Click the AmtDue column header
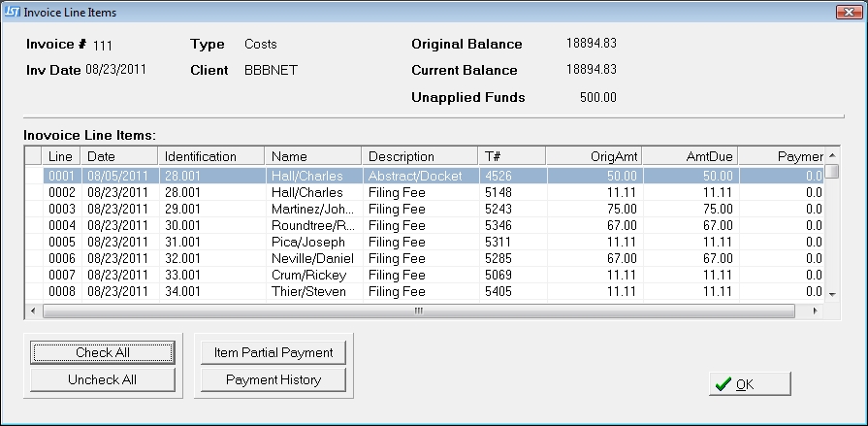Image resolution: width=868 pixels, height=426 pixels. pos(691,156)
